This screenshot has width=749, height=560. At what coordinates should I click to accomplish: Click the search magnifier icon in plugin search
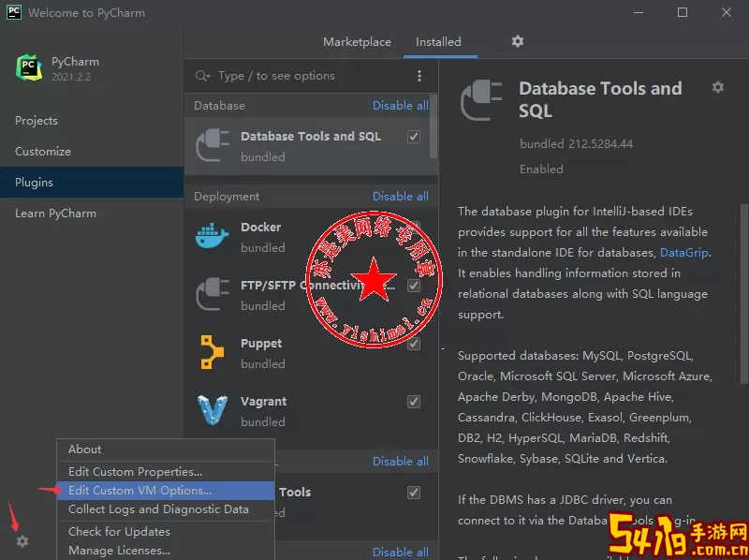202,76
